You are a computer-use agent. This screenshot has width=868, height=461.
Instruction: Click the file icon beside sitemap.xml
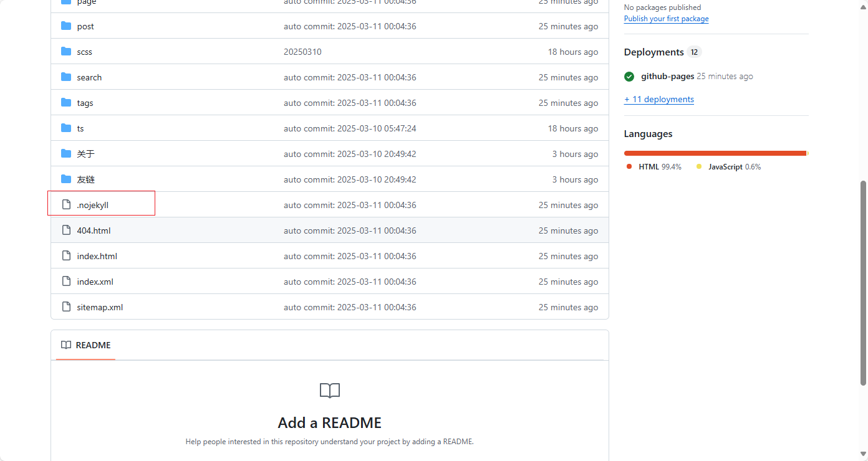coord(66,307)
